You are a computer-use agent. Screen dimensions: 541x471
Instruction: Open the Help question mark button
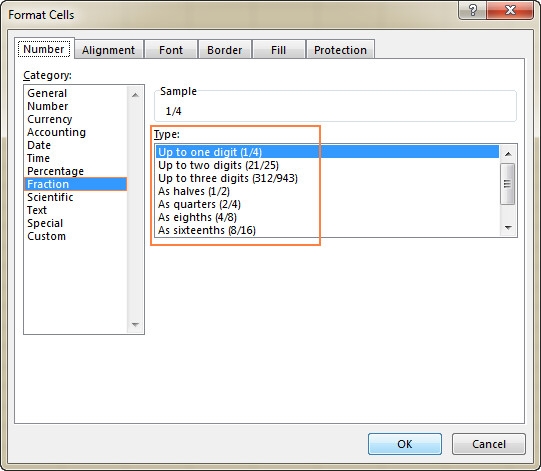(x=472, y=10)
